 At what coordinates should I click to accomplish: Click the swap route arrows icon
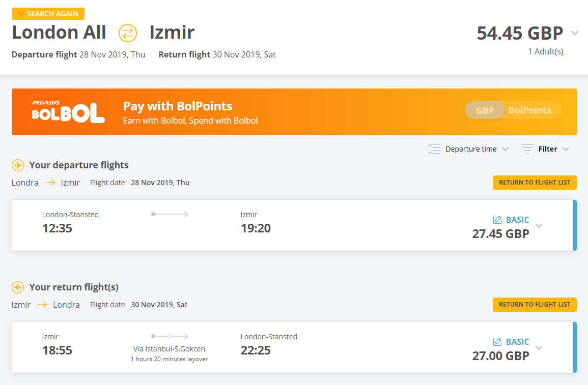pos(127,33)
